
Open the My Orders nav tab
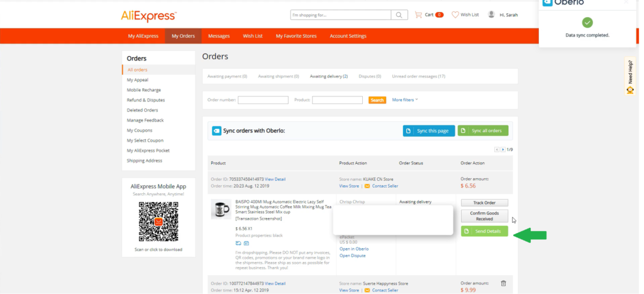[183, 36]
